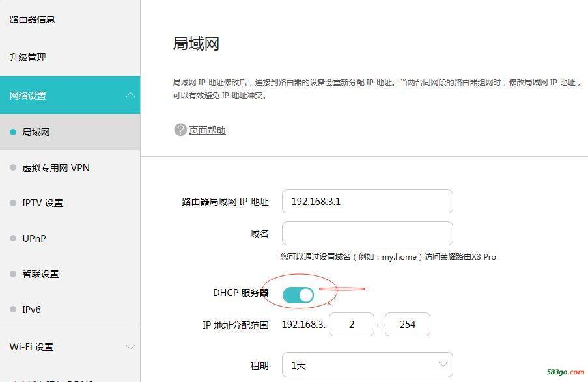This screenshot has height=382, width=588.
Task: Click the IP 地址分配范围 label
Action: [236, 325]
